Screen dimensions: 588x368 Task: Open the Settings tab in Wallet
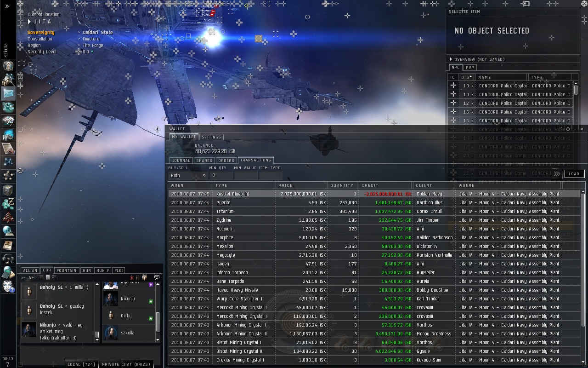click(211, 137)
